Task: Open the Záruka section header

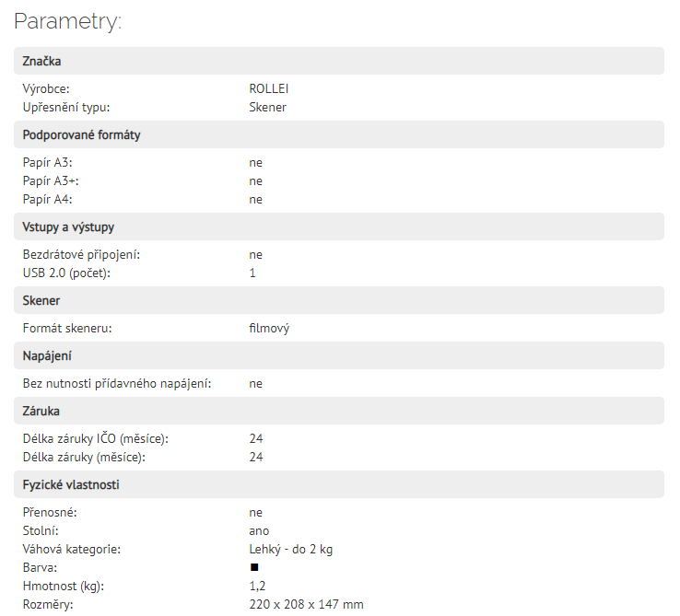Action: tap(339, 411)
